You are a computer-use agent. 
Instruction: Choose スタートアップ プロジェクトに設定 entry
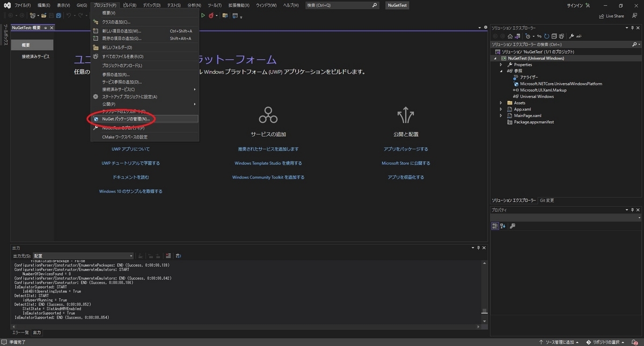coord(145,97)
